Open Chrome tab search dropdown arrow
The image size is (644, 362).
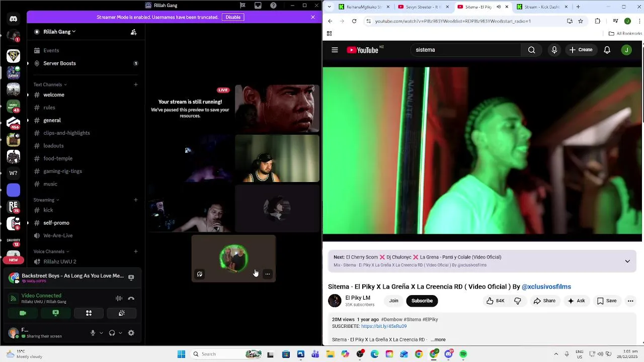point(329,7)
